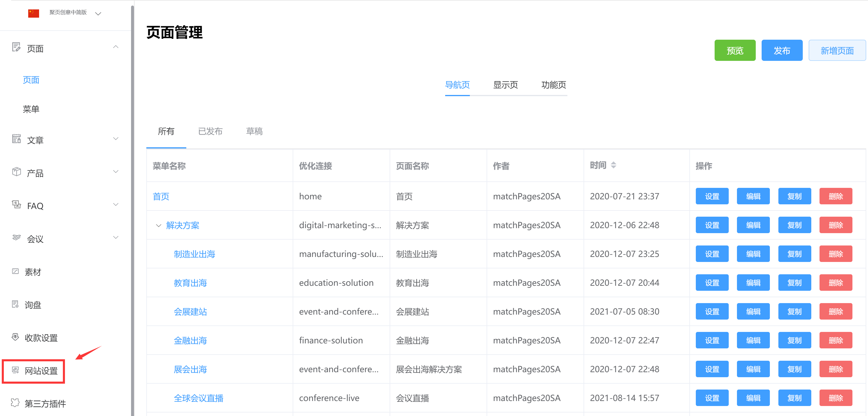Click the FAQ sidebar icon
The height and width of the screenshot is (416, 868).
coord(16,205)
